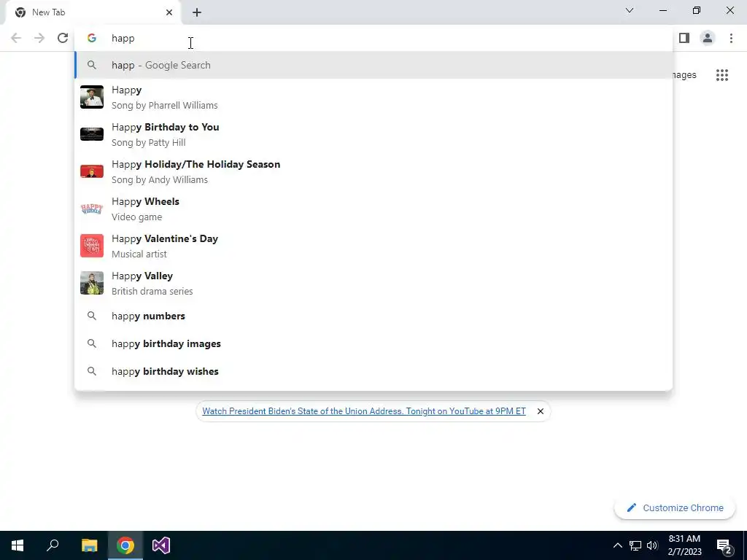Select 'Happy Wheels' video game suggestion
747x560 pixels.
[373, 209]
